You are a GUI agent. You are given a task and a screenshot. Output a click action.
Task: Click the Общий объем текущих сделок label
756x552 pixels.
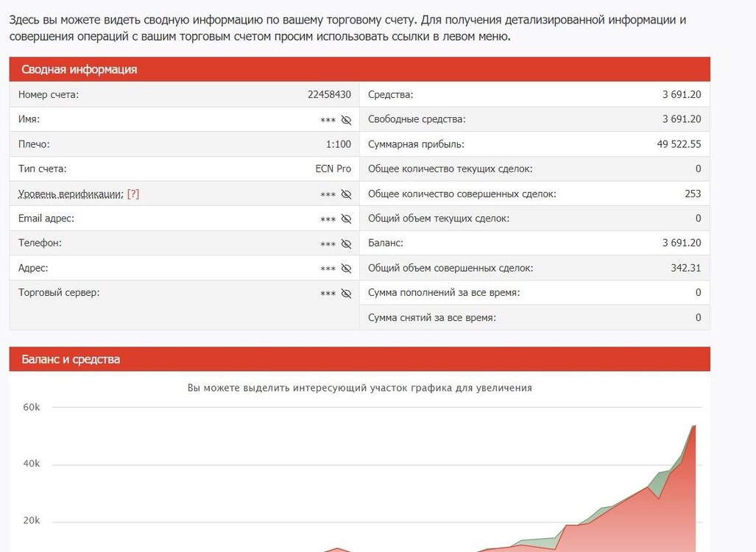[x=439, y=219]
